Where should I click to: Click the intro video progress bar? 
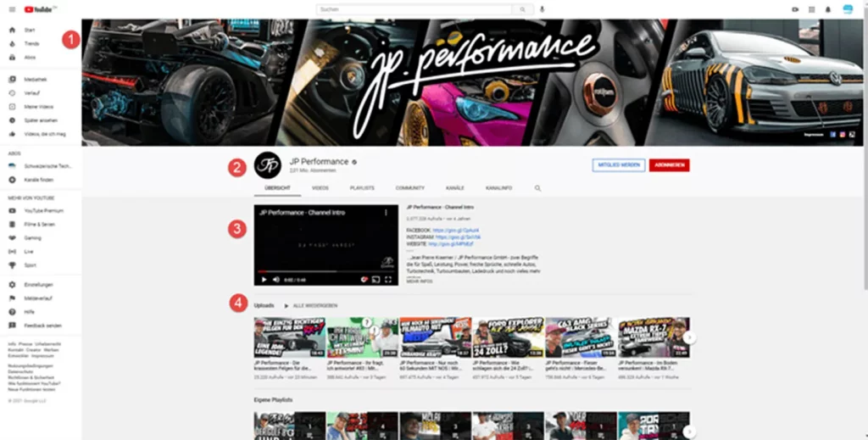[326, 272]
